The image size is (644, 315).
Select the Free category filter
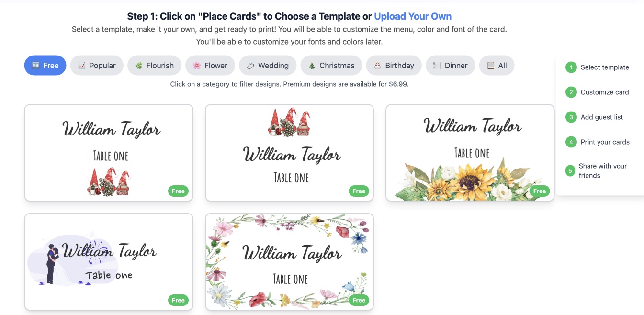[45, 66]
